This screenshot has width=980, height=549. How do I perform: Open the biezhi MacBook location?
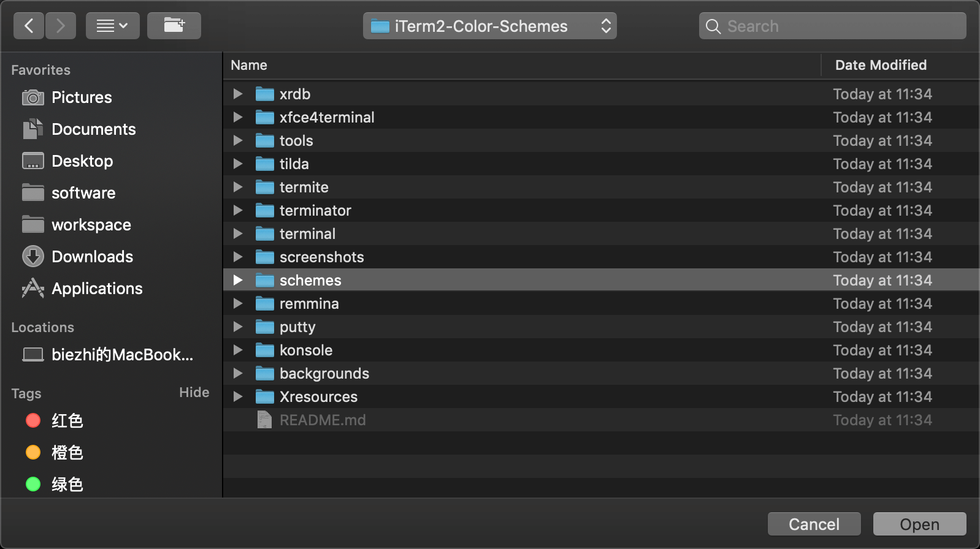(108, 355)
